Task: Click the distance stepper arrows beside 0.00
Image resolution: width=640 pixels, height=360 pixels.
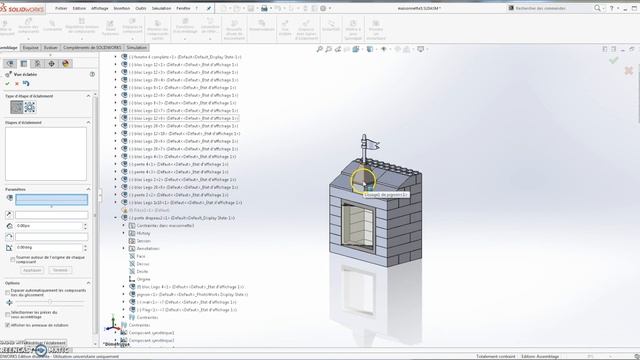Action: click(x=85, y=226)
